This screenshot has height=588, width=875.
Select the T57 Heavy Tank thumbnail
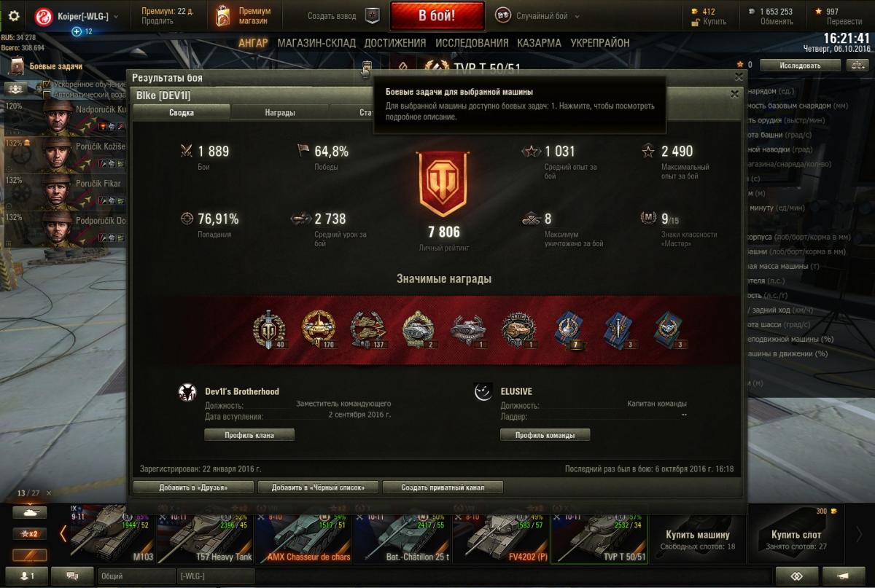click(206, 538)
